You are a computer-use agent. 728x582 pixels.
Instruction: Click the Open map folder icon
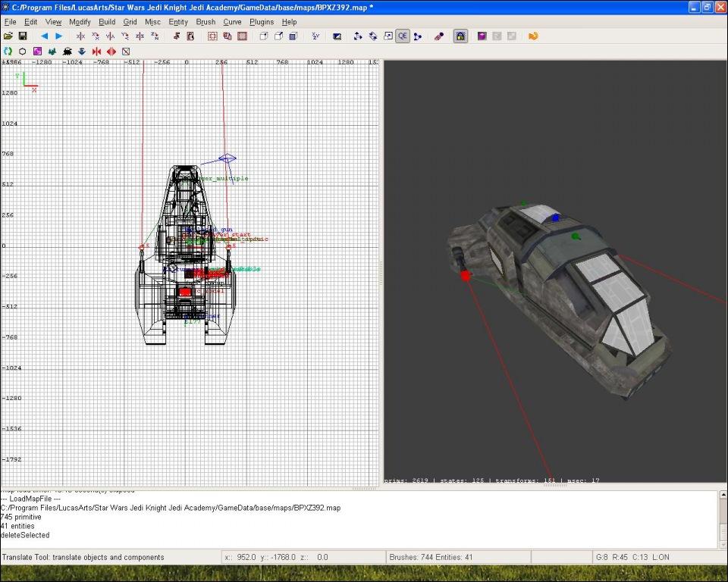click(x=8, y=36)
